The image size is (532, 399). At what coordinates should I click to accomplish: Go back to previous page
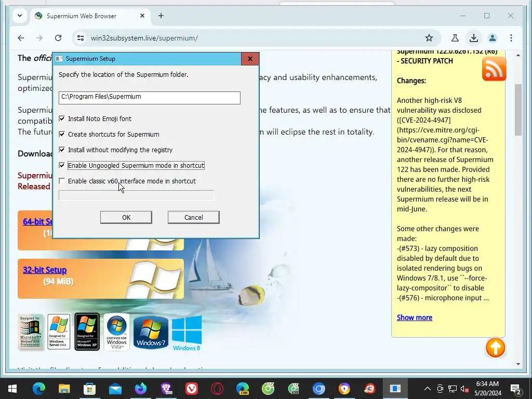21,38
